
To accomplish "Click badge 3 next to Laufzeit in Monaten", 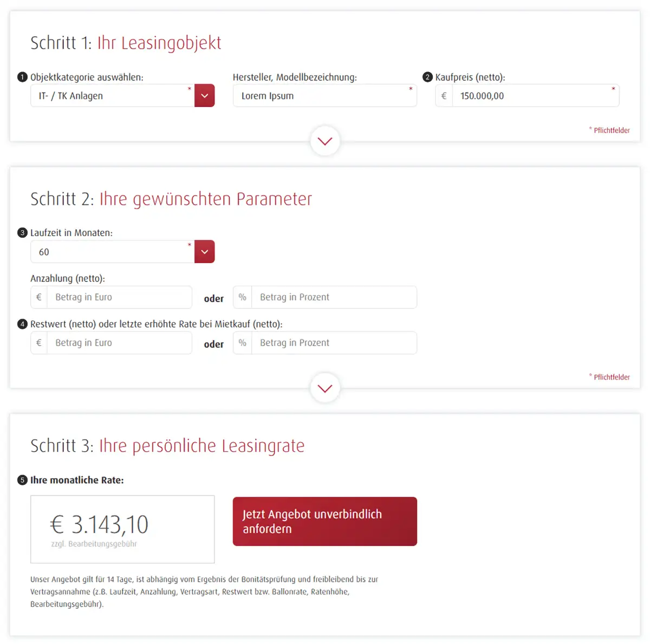I will tap(22, 232).
